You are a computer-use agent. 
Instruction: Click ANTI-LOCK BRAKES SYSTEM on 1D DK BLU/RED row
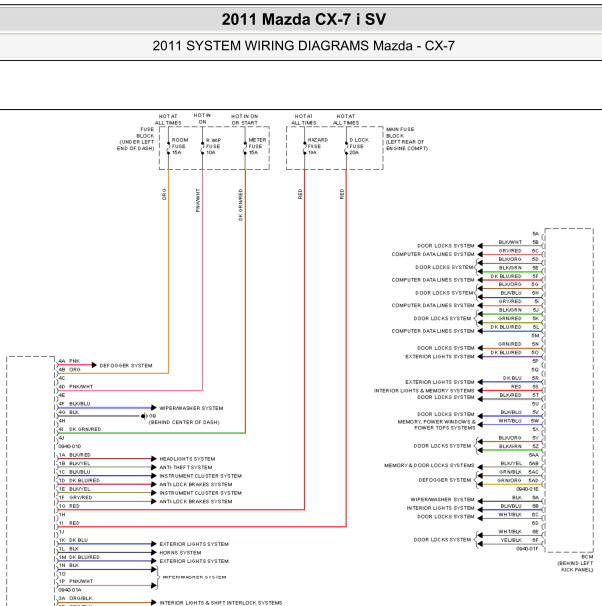coord(196,484)
